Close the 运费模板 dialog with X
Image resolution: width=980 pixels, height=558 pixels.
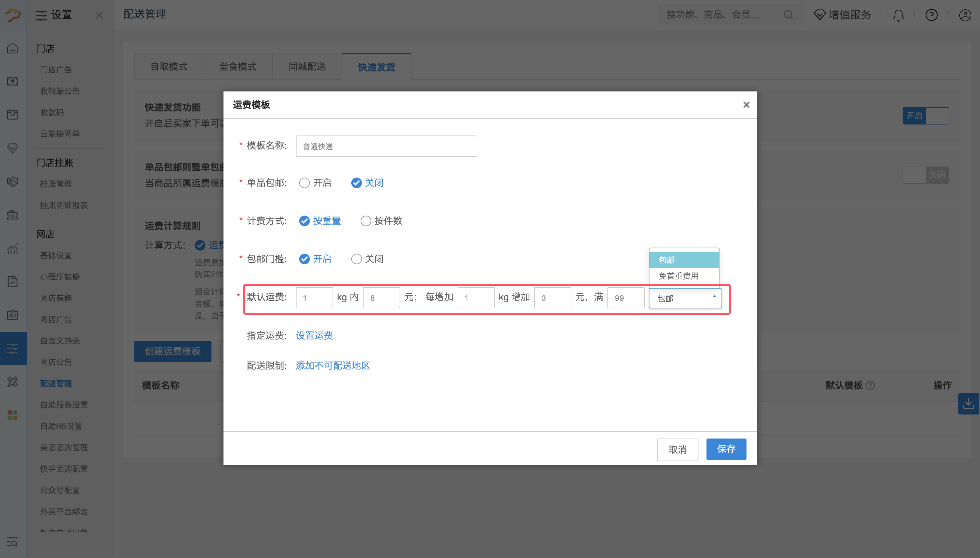point(746,105)
